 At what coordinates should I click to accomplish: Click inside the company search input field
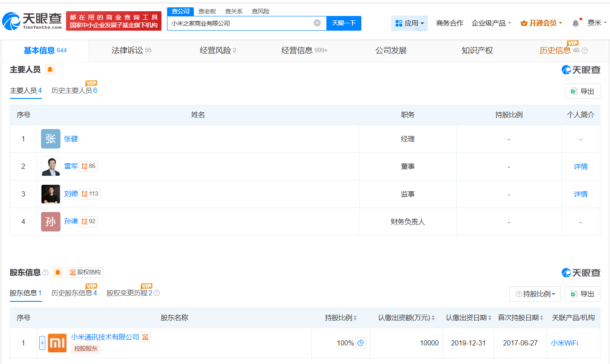click(242, 23)
